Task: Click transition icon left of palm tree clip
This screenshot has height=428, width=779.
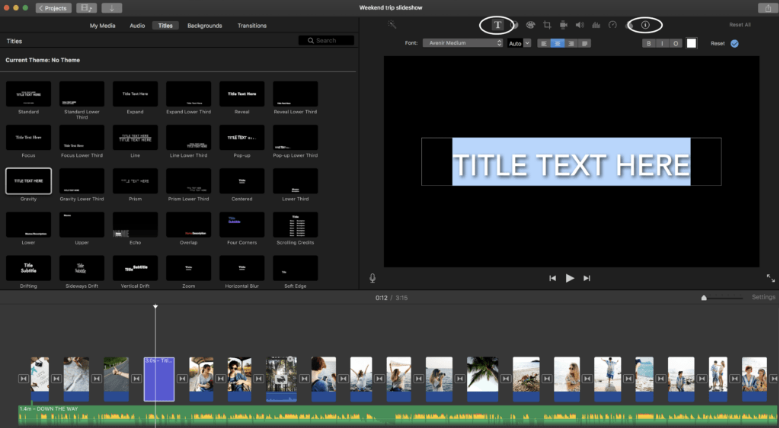Action: point(460,379)
